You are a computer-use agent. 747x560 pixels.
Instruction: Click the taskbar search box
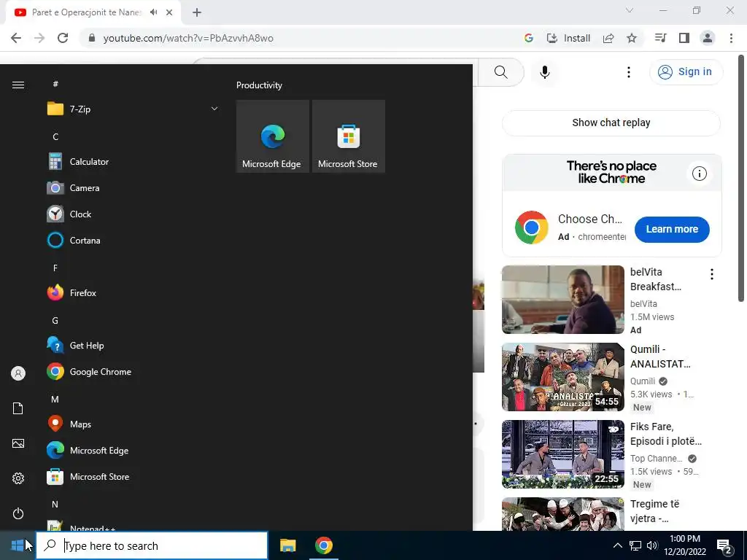pyautogui.click(x=152, y=545)
